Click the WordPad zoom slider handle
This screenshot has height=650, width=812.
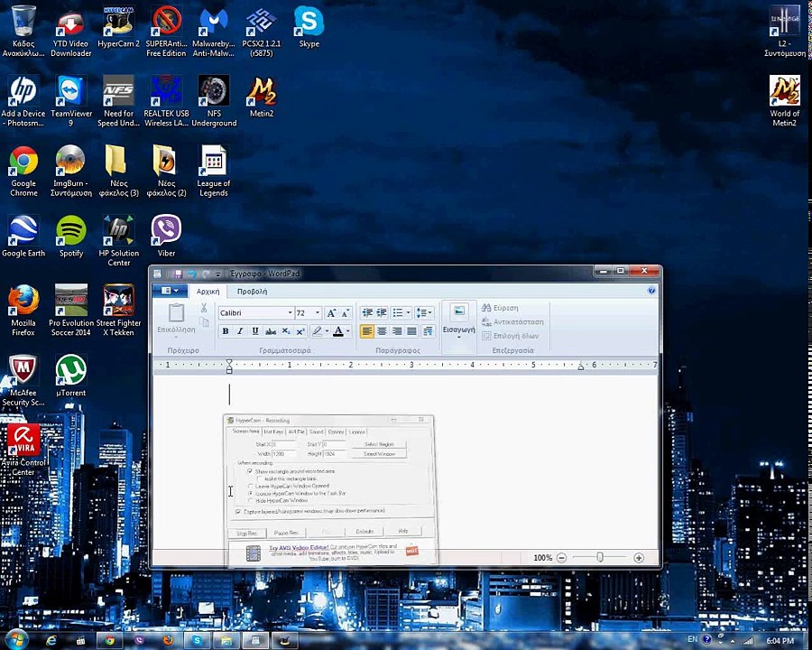[x=600, y=557]
